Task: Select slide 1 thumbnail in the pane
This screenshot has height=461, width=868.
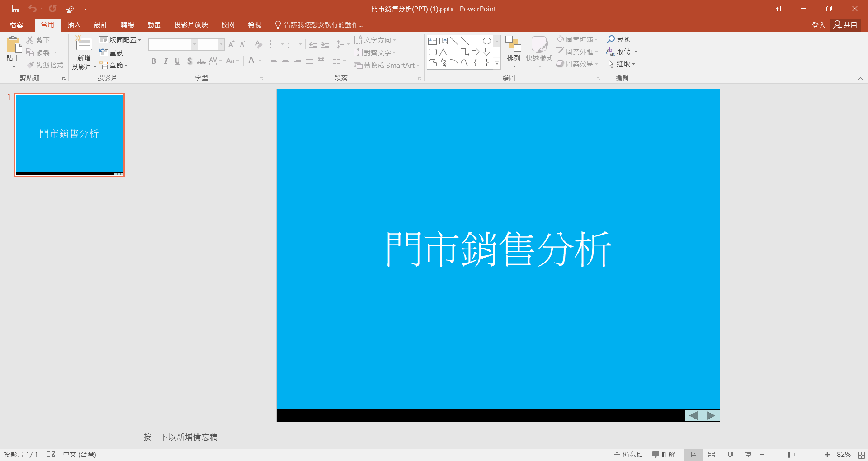Action: pyautogui.click(x=69, y=134)
